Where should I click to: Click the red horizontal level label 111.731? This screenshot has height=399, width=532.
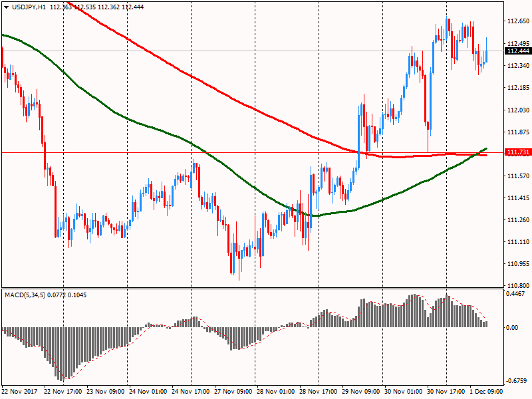[518, 152]
